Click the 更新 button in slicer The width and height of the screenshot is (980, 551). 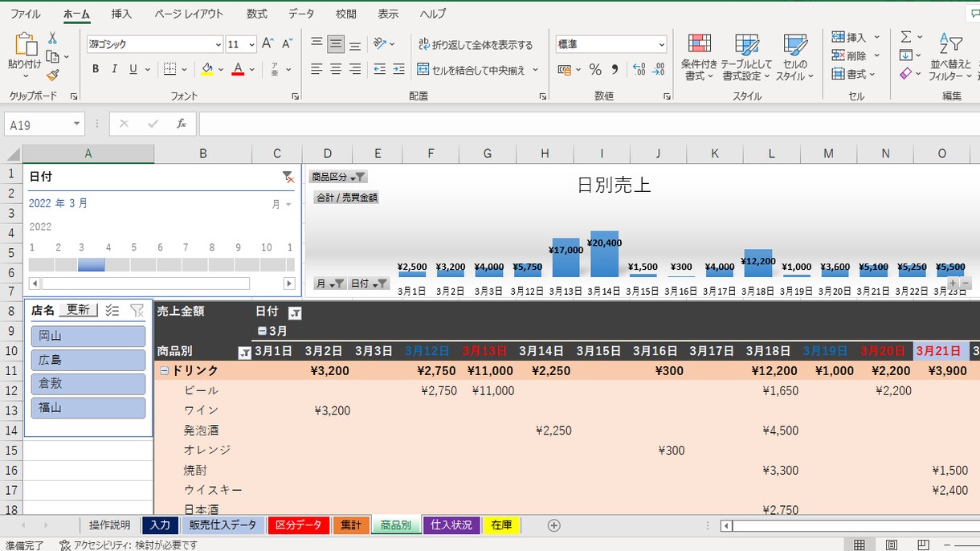(x=78, y=310)
